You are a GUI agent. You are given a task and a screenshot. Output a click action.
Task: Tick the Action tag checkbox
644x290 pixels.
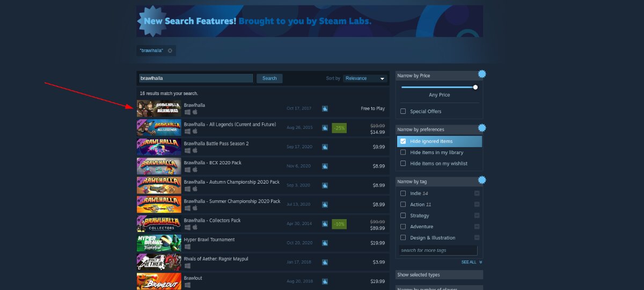pos(403,205)
